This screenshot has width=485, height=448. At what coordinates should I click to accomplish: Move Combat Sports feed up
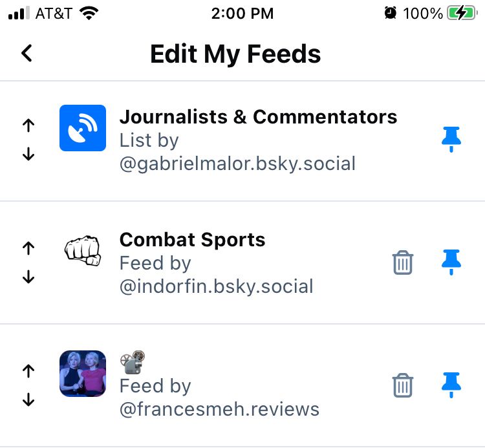(28, 248)
